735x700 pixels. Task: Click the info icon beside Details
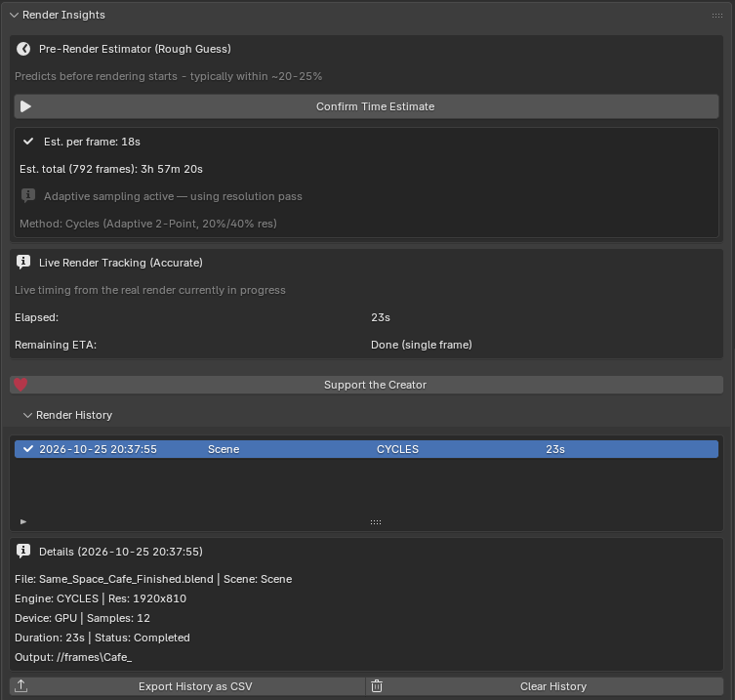[23, 551]
